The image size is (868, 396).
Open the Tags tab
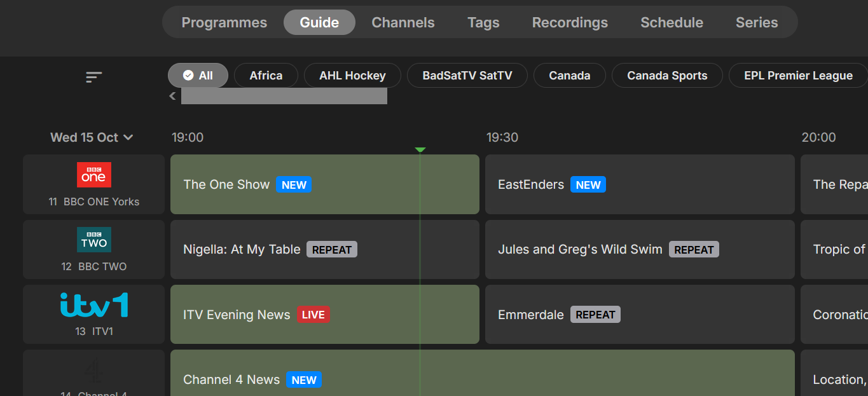[x=483, y=22]
